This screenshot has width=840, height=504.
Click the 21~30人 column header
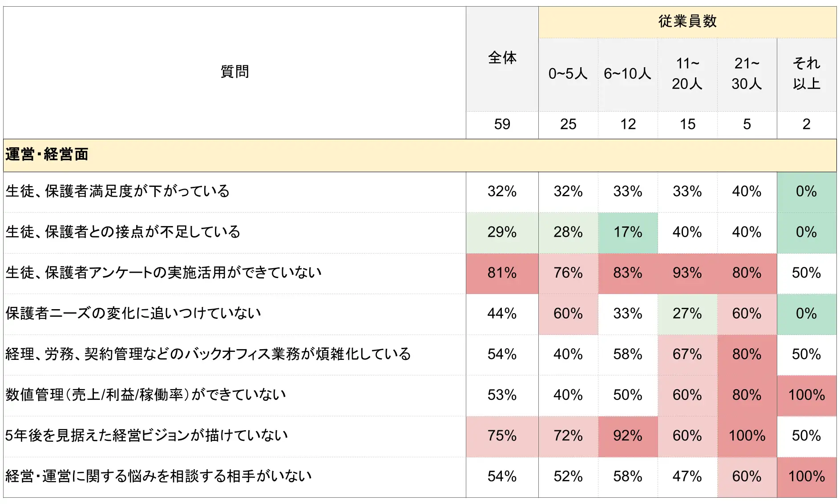tap(747, 74)
